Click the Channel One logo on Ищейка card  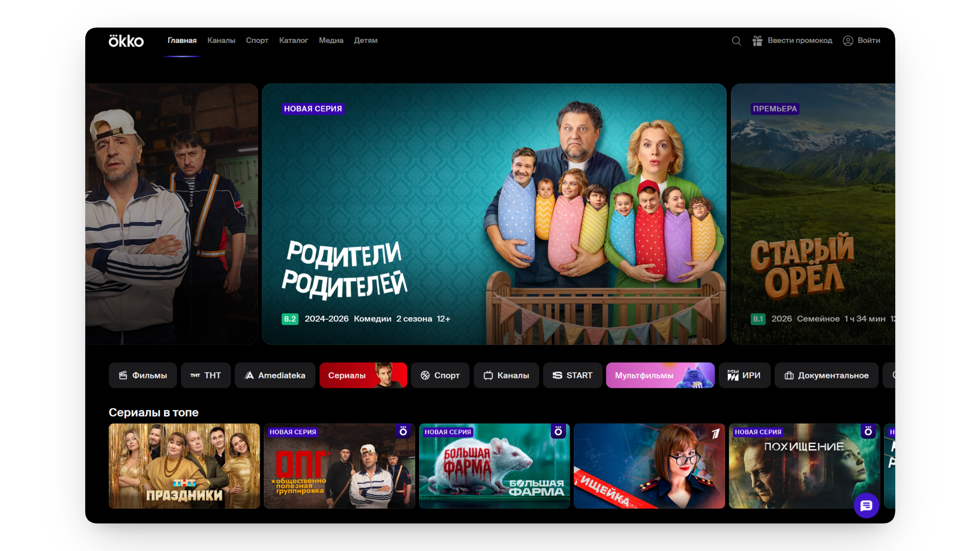[x=716, y=433]
